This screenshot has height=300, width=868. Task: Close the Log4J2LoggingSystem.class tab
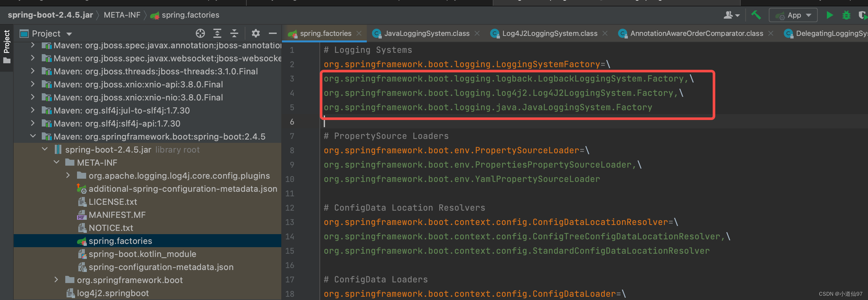pyautogui.click(x=605, y=33)
